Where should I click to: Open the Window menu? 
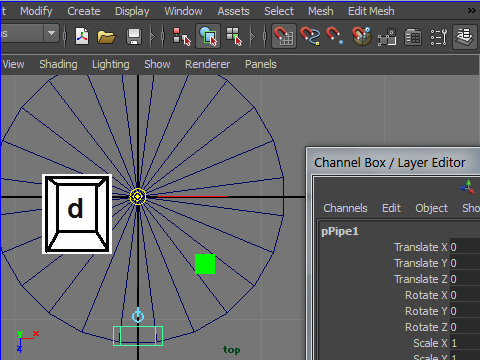click(183, 11)
